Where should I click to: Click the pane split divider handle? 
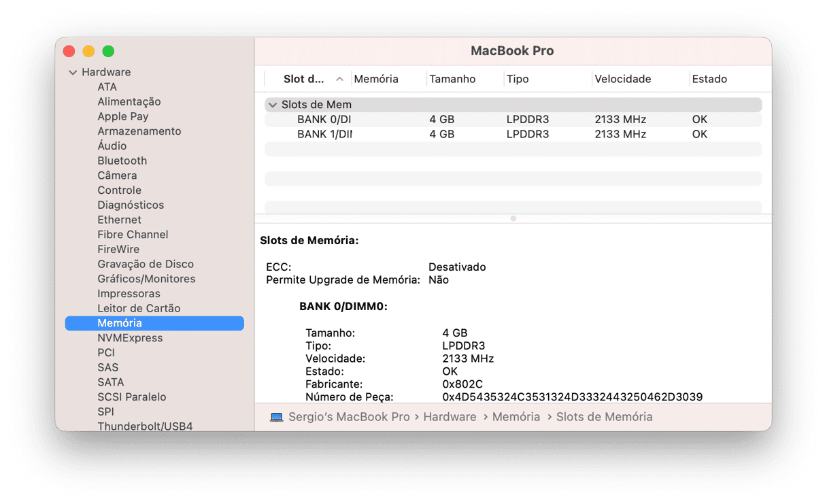pos(513,218)
